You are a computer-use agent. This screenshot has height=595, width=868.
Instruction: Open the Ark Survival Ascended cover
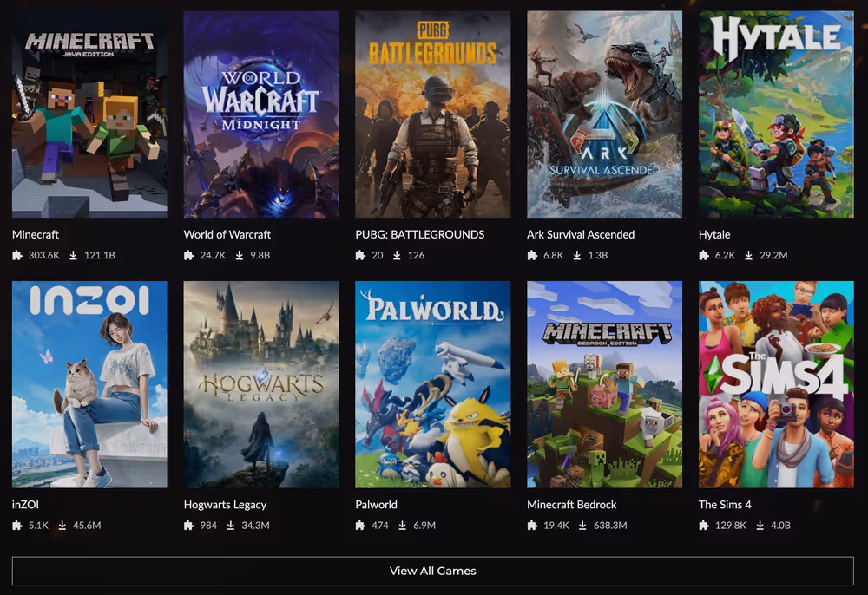click(x=604, y=114)
